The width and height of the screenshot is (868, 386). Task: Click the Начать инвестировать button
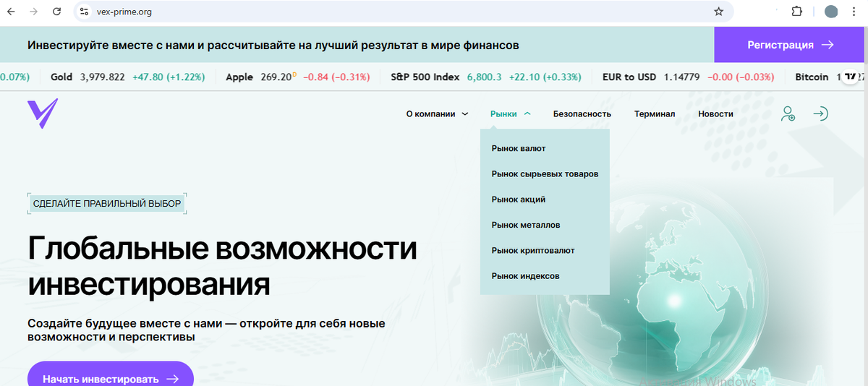click(111, 375)
